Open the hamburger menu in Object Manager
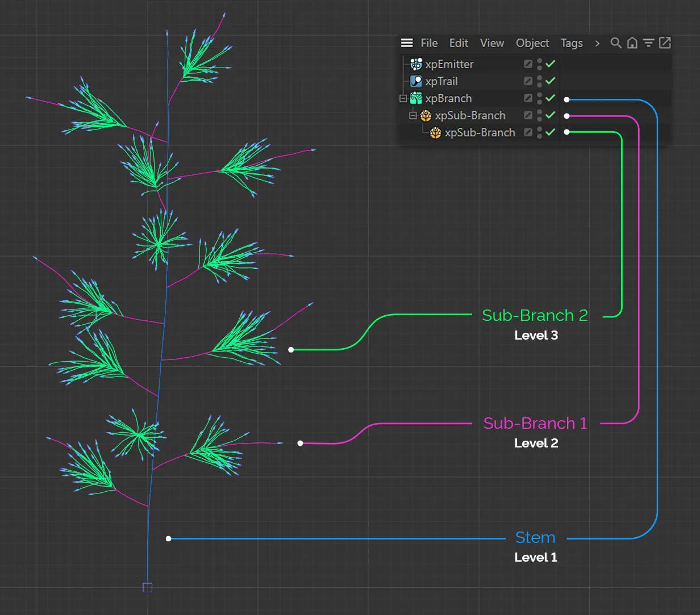The image size is (700, 615). (407, 43)
